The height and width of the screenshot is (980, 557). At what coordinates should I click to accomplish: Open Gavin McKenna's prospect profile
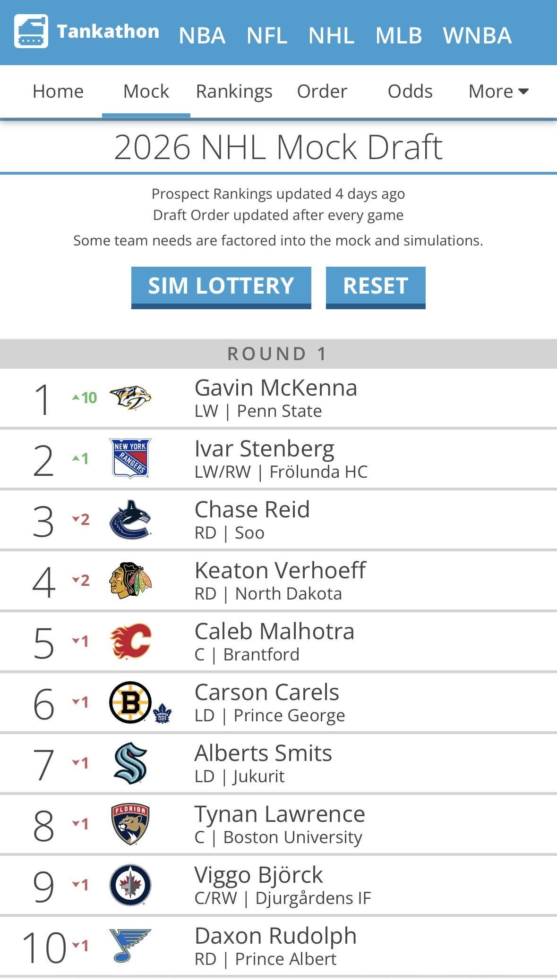tap(275, 388)
